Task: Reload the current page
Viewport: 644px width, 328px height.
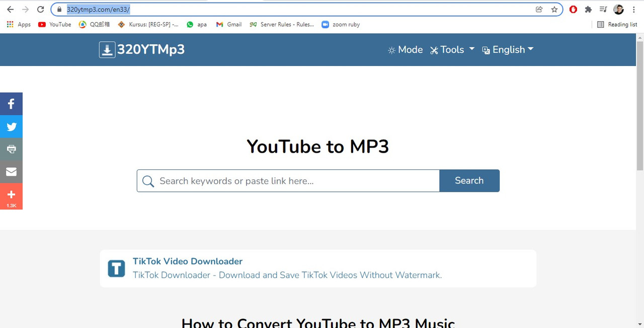Action: [41, 9]
